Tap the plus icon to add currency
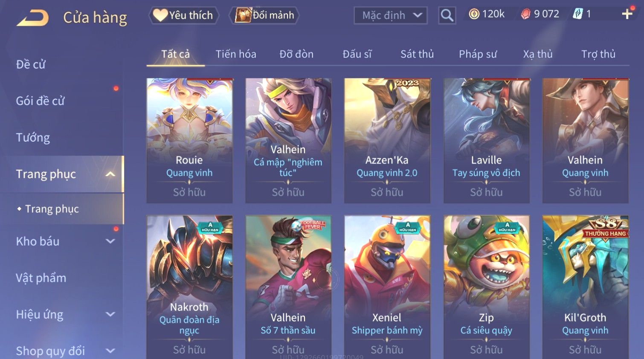Viewport: 644px width, 359px height. point(627,14)
